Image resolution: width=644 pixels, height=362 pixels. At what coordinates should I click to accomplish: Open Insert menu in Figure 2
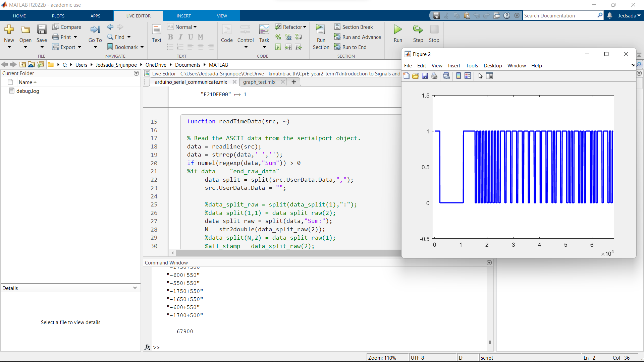coord(454,66)
